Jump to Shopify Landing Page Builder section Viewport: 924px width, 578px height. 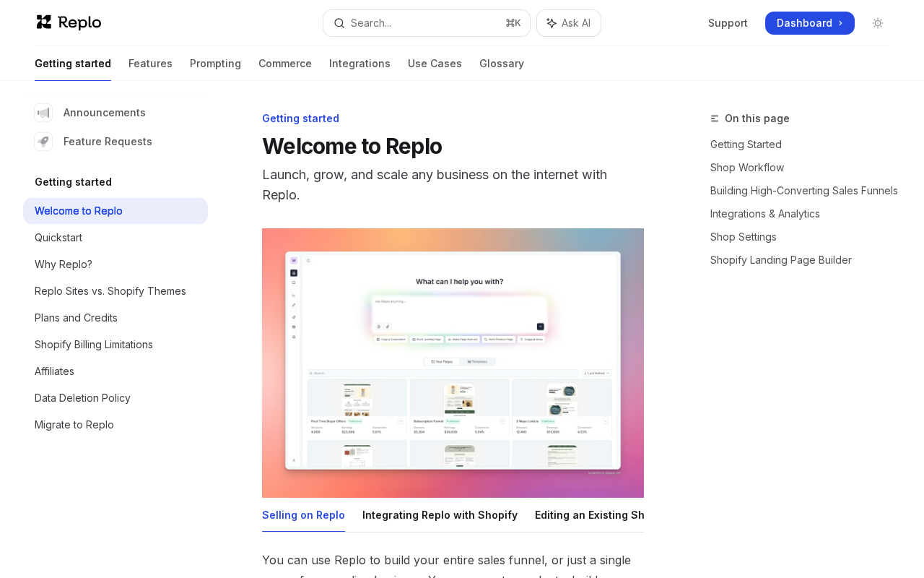(x=781, y=260)
